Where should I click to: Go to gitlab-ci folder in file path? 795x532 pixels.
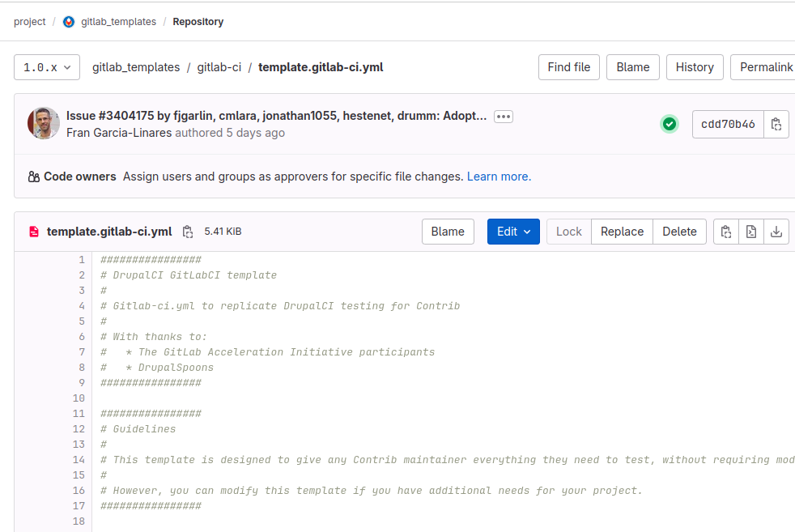coord(219,67)
